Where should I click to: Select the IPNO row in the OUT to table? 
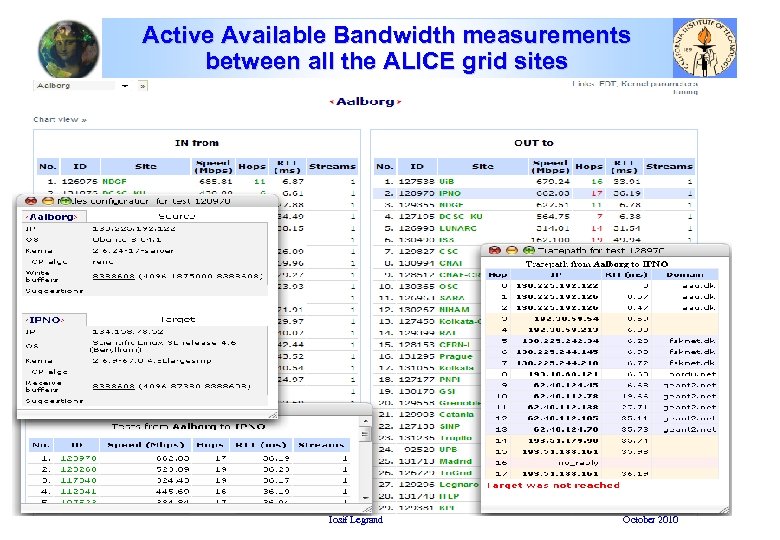coord(534,193)
